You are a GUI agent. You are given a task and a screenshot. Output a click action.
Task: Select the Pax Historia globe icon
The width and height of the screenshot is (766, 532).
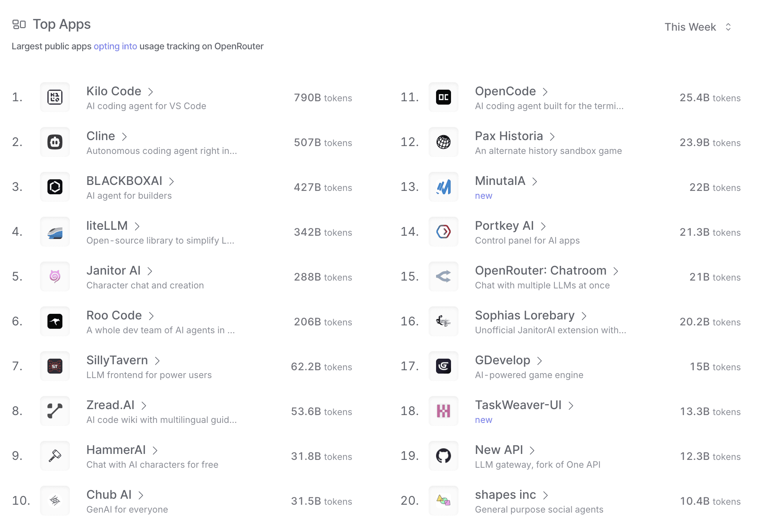443,142
